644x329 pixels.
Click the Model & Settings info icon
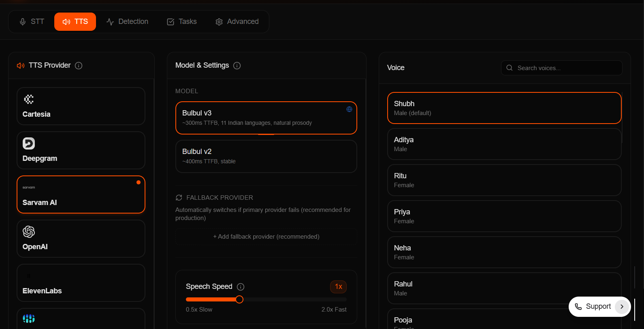[237, 66]
